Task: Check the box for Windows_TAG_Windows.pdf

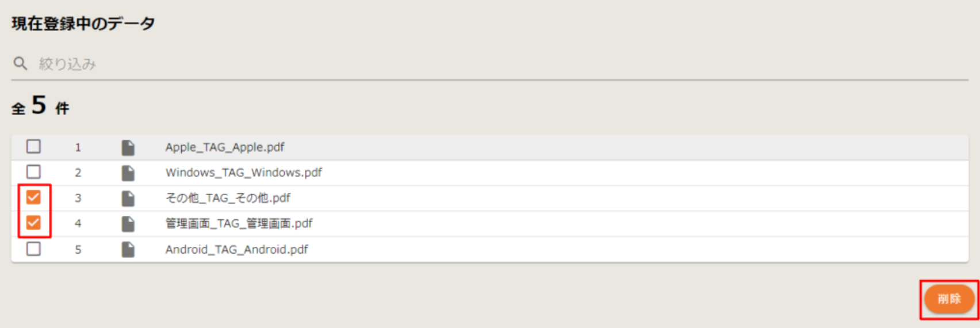Action: tap(34, 172)
